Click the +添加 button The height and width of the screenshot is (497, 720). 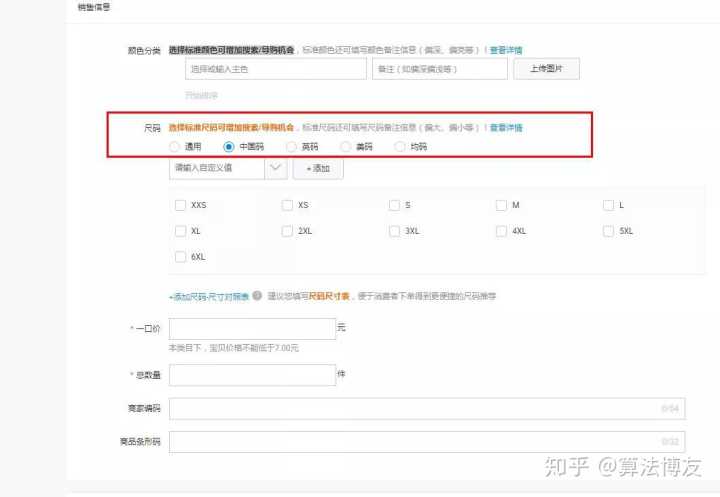318,168
